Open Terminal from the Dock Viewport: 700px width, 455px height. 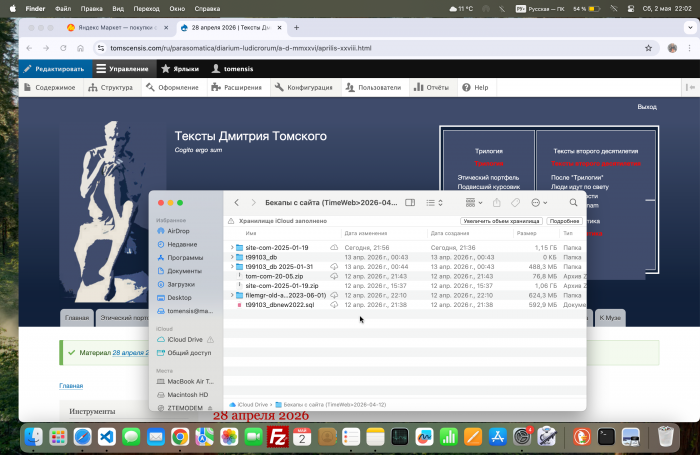click(606, 437)
